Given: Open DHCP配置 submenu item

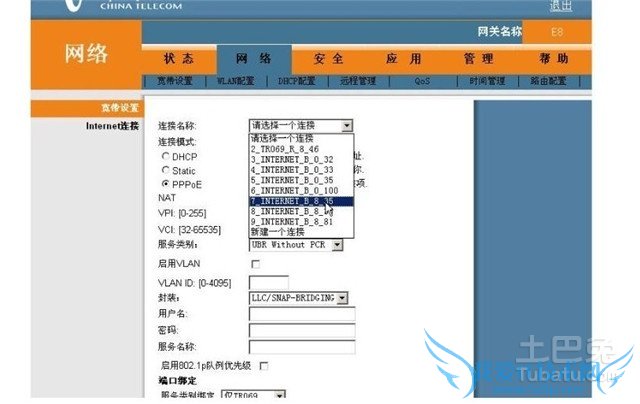Looking at the screenshot, I should coord(297,81).
